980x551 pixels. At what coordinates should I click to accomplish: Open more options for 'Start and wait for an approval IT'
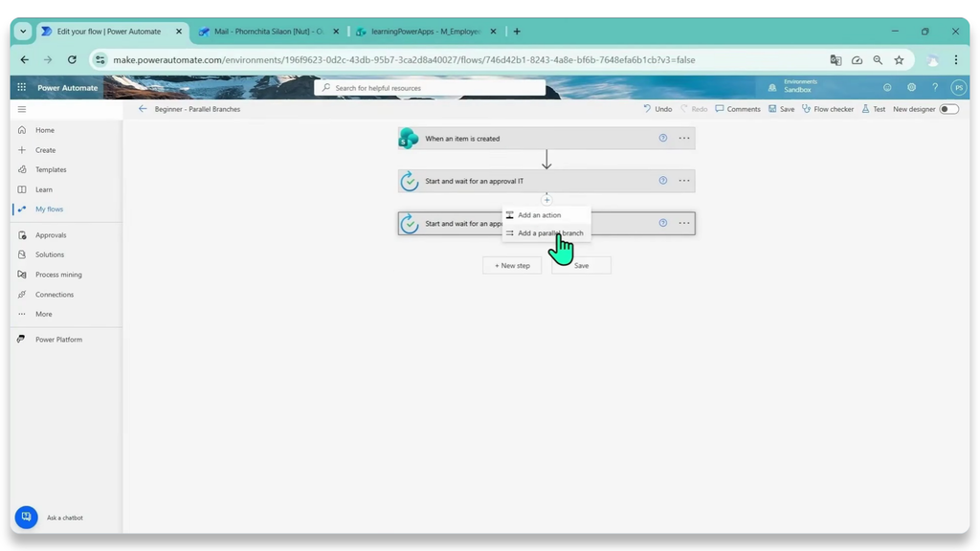click(x=684, y=181)
